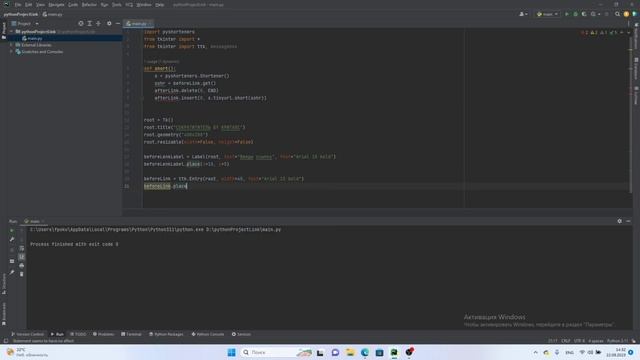Viewport: 640px width, 360px height.
Task: Open run settings wrench in Run panel
Action: tap(12, 240)
